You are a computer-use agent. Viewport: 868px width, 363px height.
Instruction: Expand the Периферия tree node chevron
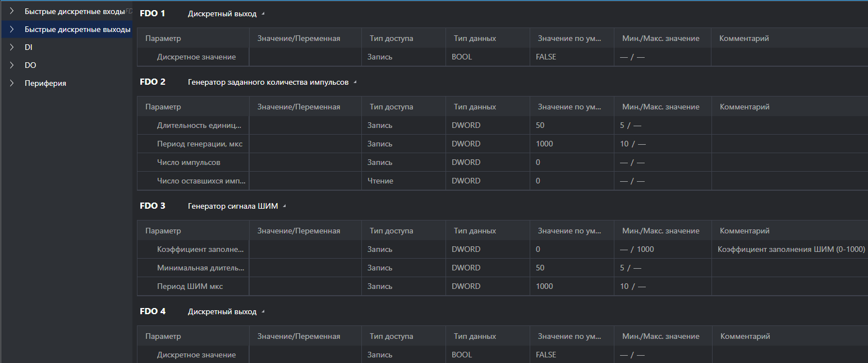pyautogui.click(x=11, y=83)
